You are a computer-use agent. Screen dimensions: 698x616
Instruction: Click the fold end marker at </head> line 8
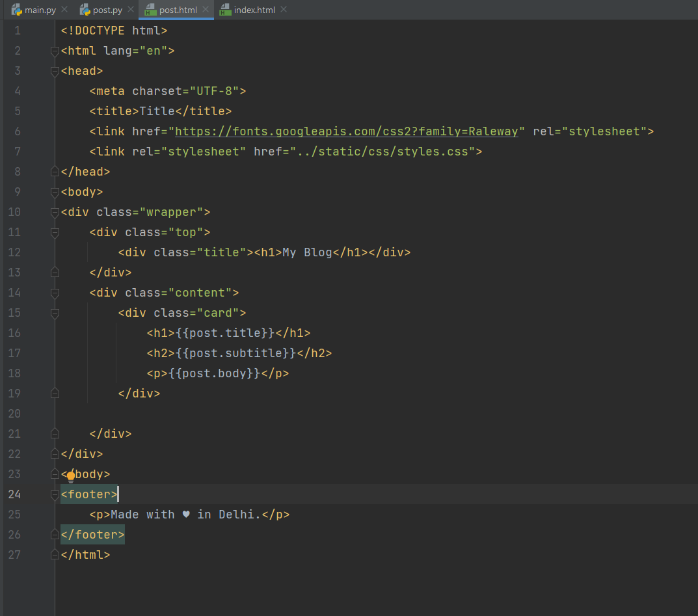(x=55, y=171)
